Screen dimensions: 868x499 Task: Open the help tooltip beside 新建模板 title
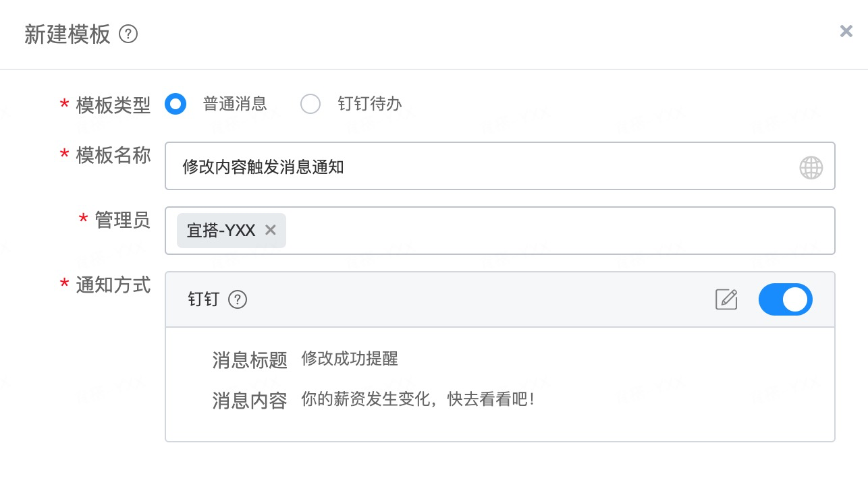click(x=128, y=34)
